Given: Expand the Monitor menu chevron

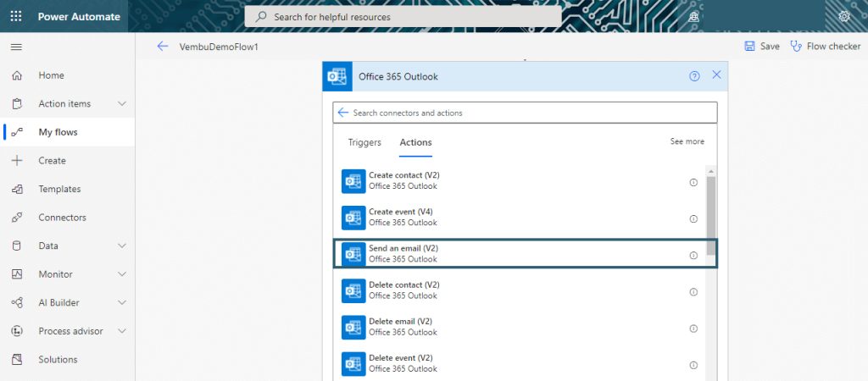Looking at the screenshot, I should (122, 274).
